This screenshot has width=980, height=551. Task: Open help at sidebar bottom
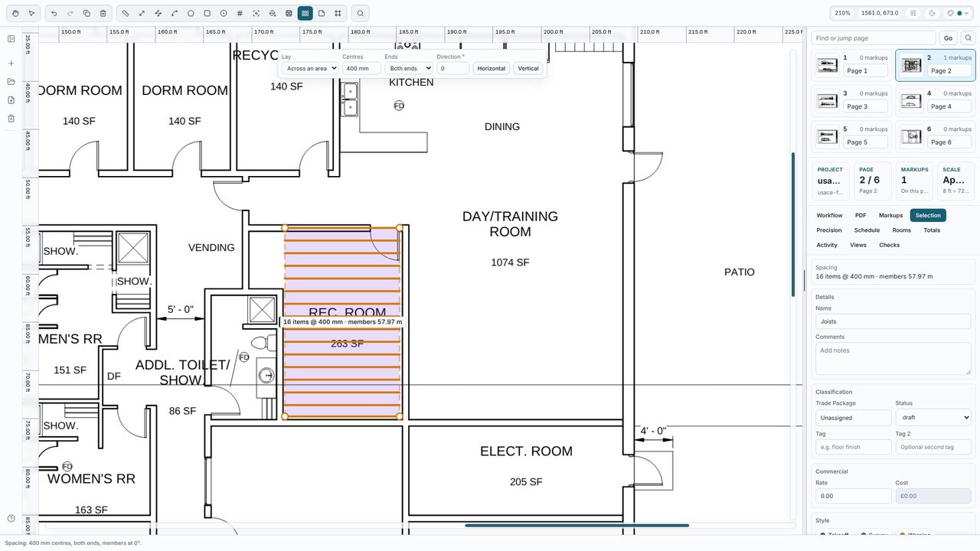click(x=11, y=519)
